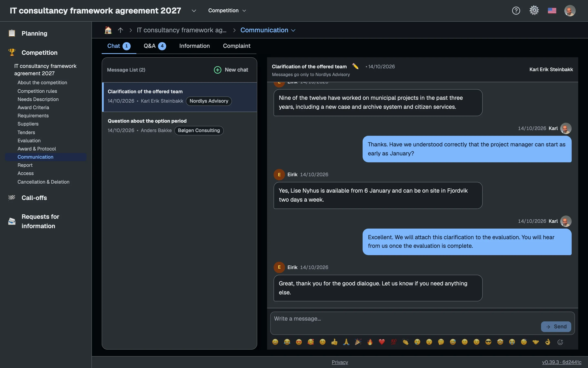Open Suppliers in the sidebar

(x=28, y=124)
